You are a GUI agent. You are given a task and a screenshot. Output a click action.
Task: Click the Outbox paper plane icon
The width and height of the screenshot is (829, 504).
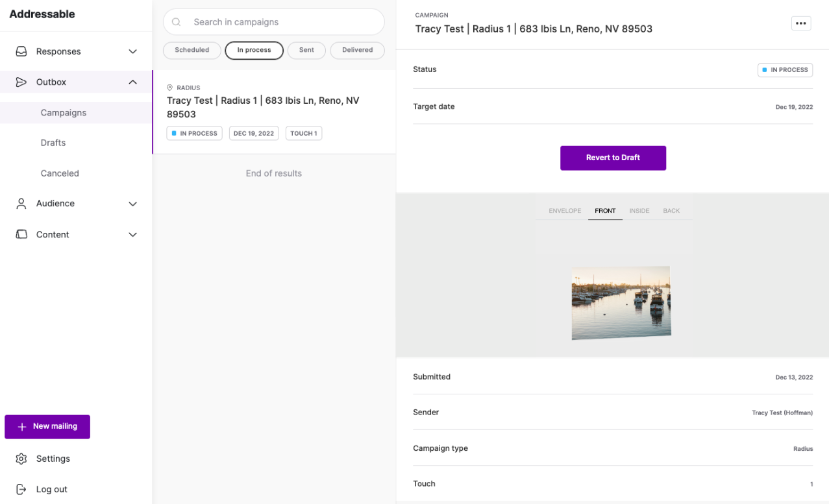click(x=21, y=82)
